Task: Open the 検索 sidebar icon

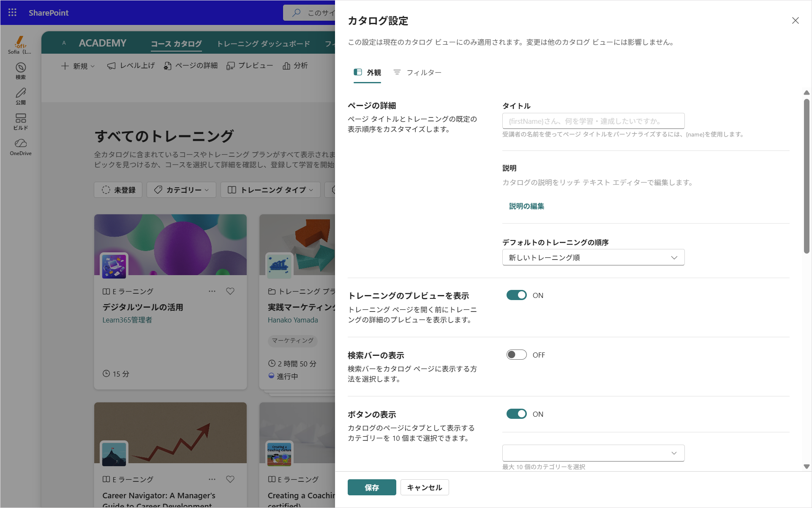Action: [21, 71]
